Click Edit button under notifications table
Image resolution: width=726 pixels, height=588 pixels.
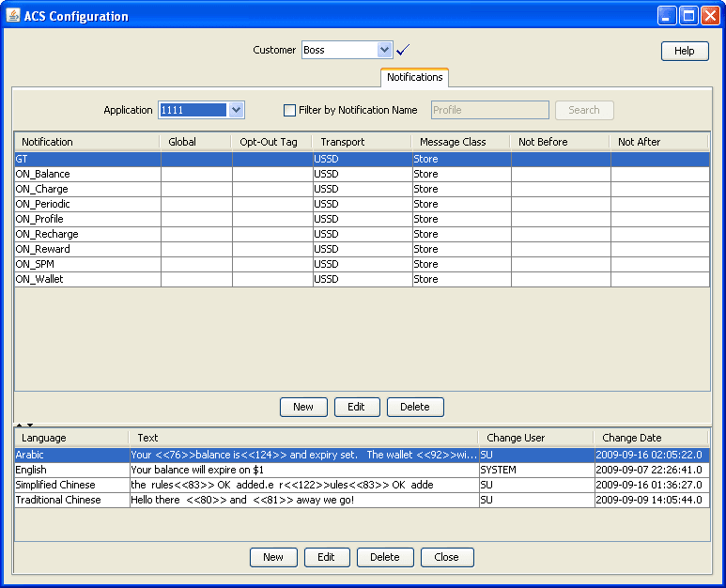[x=356, y=407]
